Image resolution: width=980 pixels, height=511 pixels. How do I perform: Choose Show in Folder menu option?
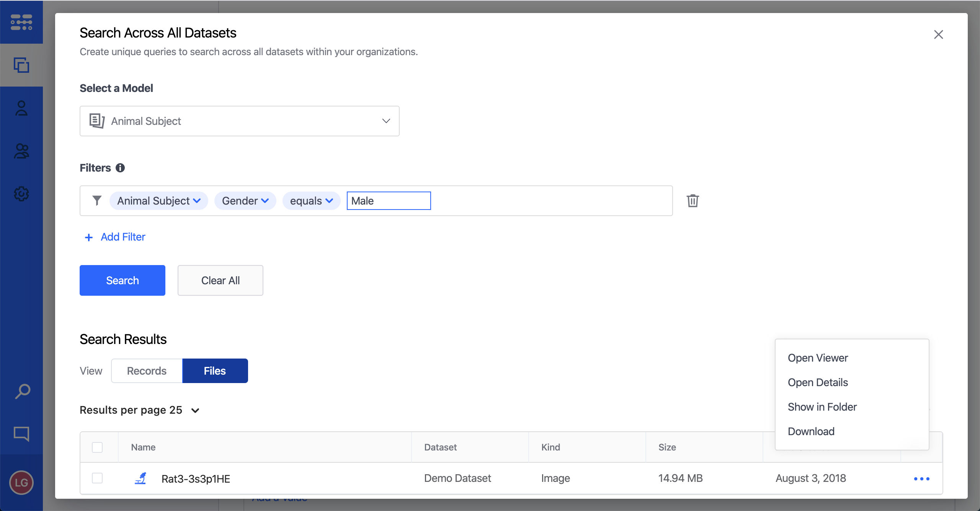coord(822,407)
